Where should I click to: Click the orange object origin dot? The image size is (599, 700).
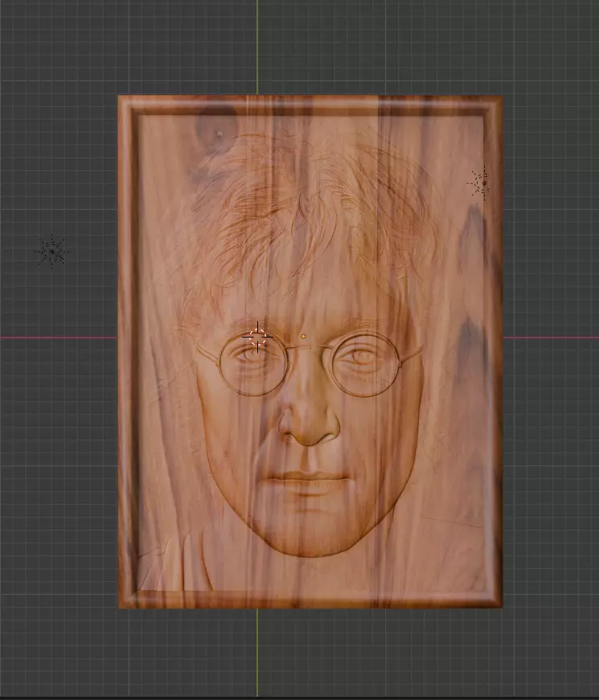coord(303,336)
